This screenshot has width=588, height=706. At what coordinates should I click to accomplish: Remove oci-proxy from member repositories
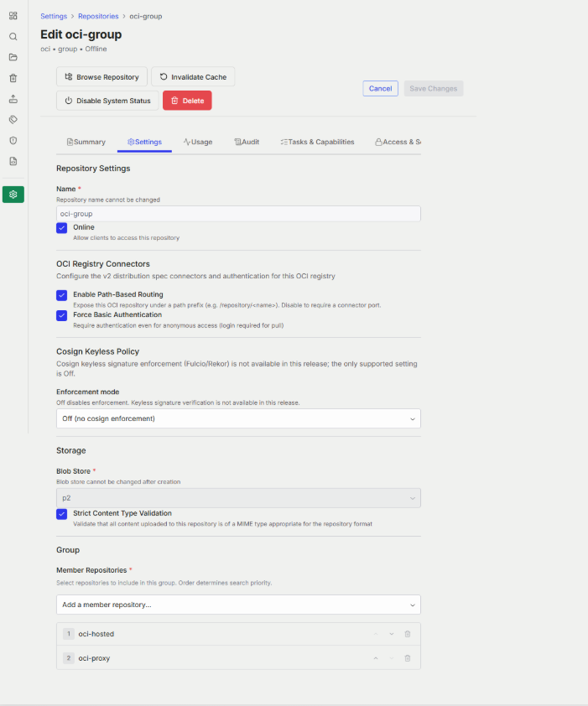click(x=408, y=658)
